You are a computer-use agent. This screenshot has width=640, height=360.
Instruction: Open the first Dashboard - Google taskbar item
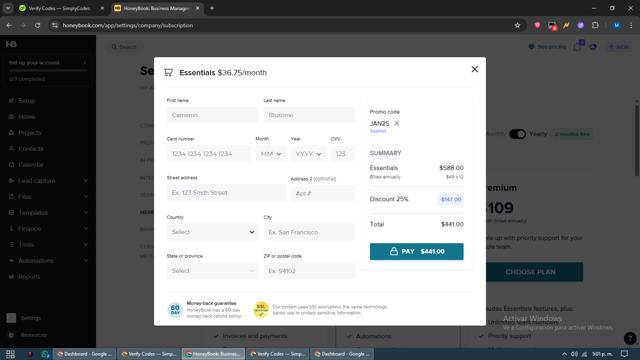pos(84,354)
